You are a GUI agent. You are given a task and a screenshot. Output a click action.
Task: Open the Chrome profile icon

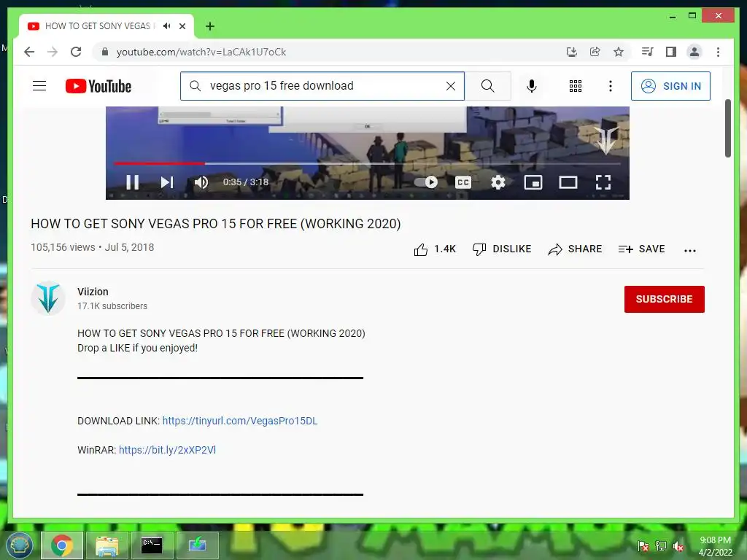[x=694, y=52]
